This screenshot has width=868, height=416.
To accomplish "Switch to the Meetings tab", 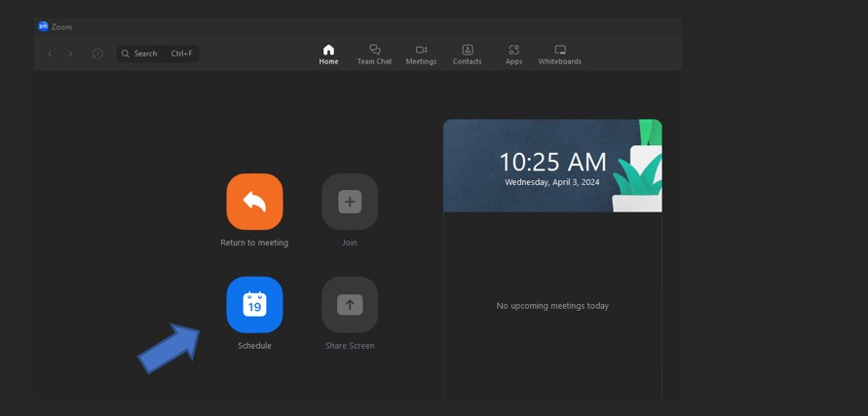I will pyautogui.click(x=421, y=55).
